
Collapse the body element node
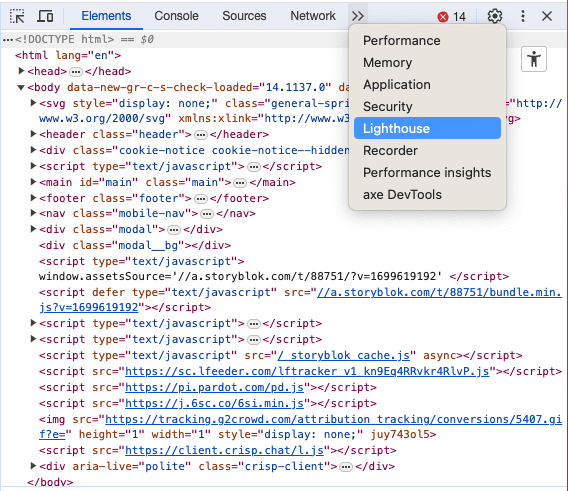coord(21,87)
